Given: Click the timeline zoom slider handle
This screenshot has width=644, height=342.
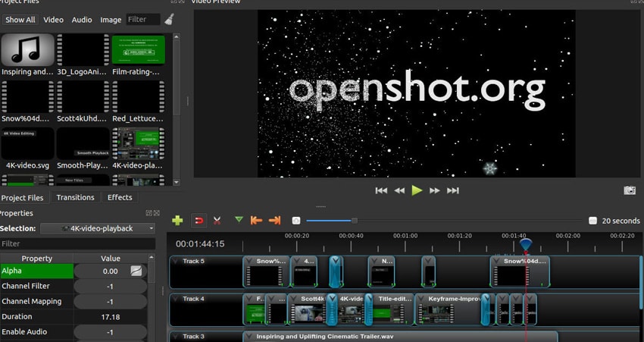Looking at the screenshot, I should tap(354, 221).
